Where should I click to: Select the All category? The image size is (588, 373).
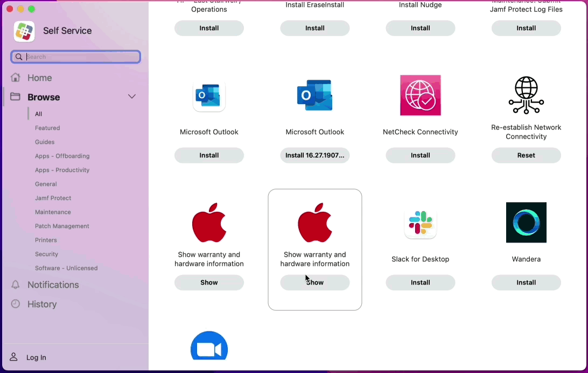click(38, 114)
